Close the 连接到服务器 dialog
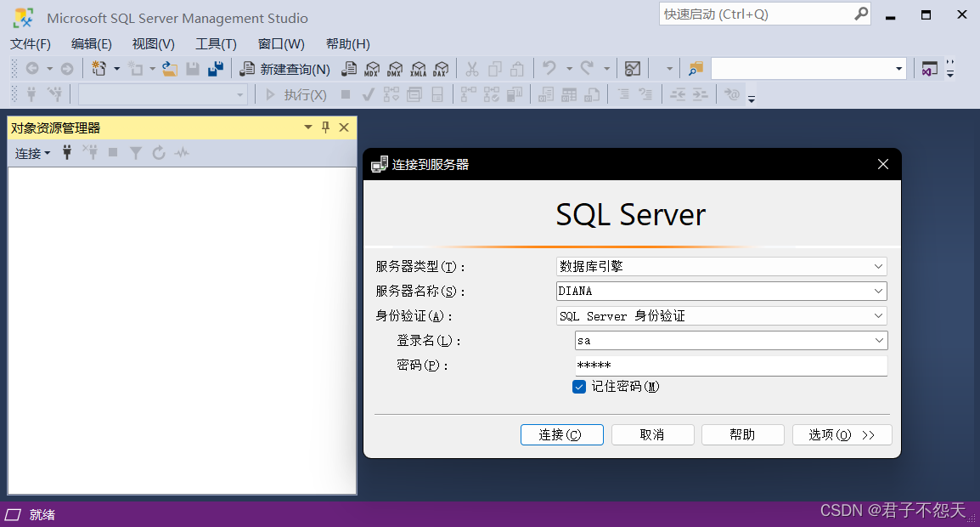The image size is (980, 527). 883,164
